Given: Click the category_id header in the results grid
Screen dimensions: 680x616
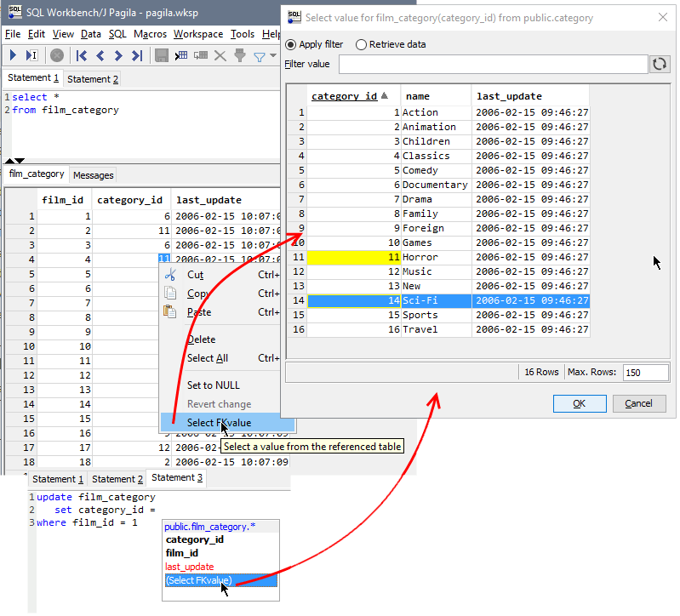Looking at the screenshot, I should (131, 200).
